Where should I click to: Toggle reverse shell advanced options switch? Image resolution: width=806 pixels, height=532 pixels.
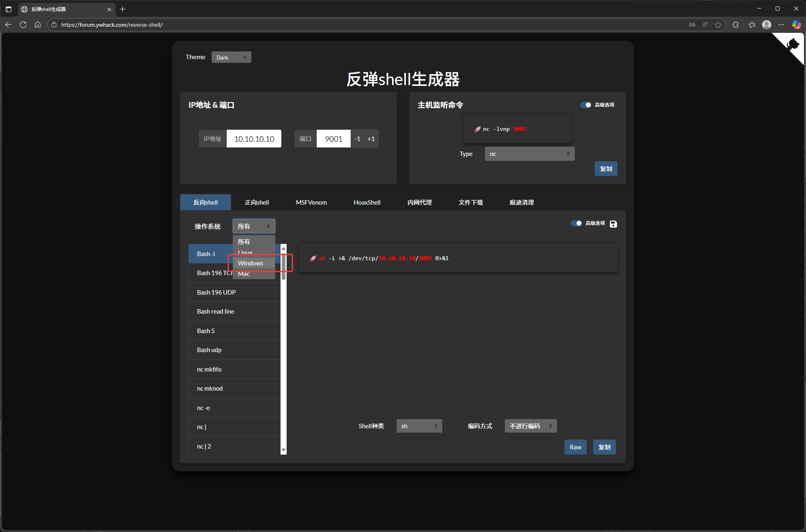tap(576, 223)
